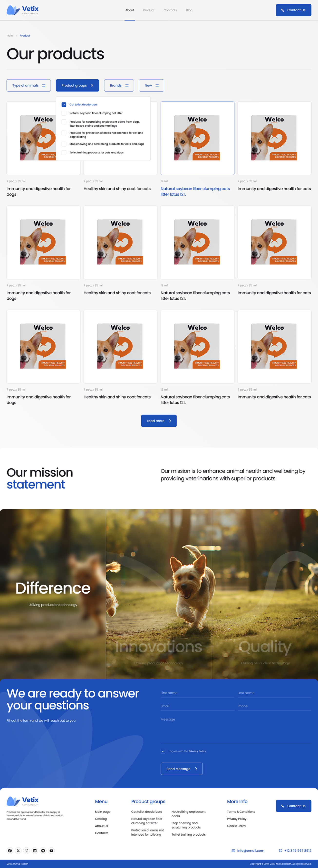The image size is (318, 868).
Task: Expand the New filter dropdown
Action: click(151, 85)
